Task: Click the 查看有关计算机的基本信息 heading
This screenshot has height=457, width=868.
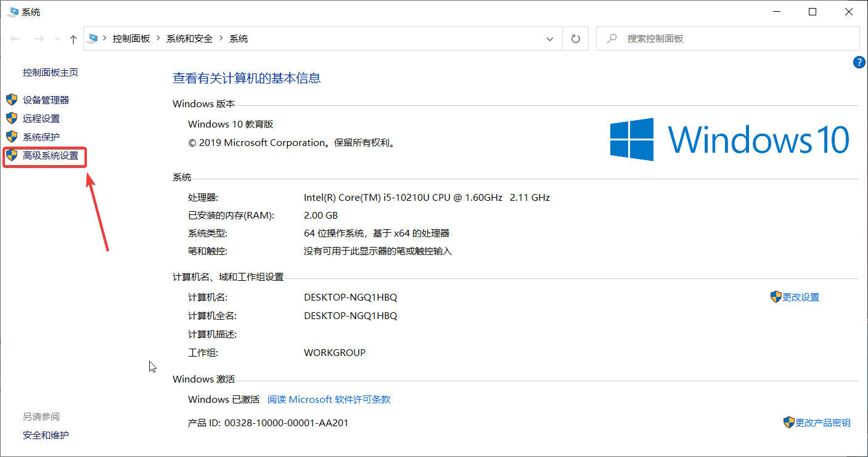Action: [x=247, y=78]
